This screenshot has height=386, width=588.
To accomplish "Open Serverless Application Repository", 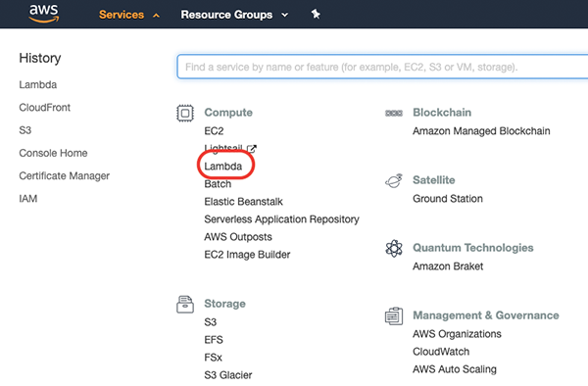I will [281, 219].
